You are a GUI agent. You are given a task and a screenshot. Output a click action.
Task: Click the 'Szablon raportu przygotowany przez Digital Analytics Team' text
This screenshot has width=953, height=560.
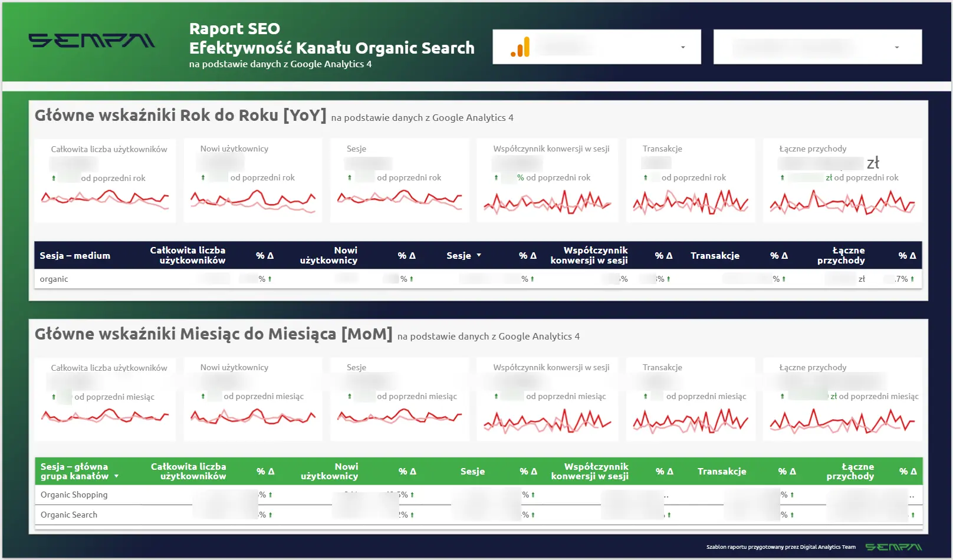click(781, 547)
